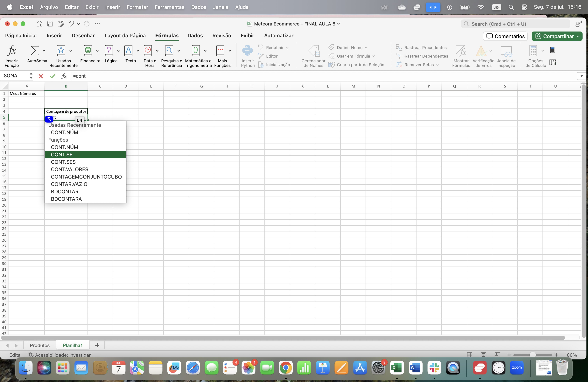
Task: Select cell A1 Meus Números
Action: coord(27,94)
